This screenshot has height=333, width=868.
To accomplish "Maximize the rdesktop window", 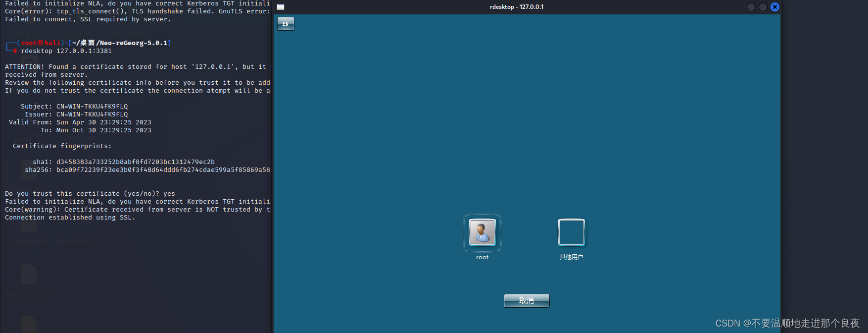I will click(763, 7).
